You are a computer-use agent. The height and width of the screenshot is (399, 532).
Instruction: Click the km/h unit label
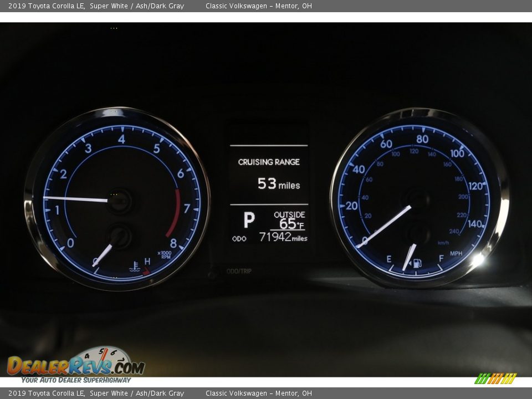(443, 243)
